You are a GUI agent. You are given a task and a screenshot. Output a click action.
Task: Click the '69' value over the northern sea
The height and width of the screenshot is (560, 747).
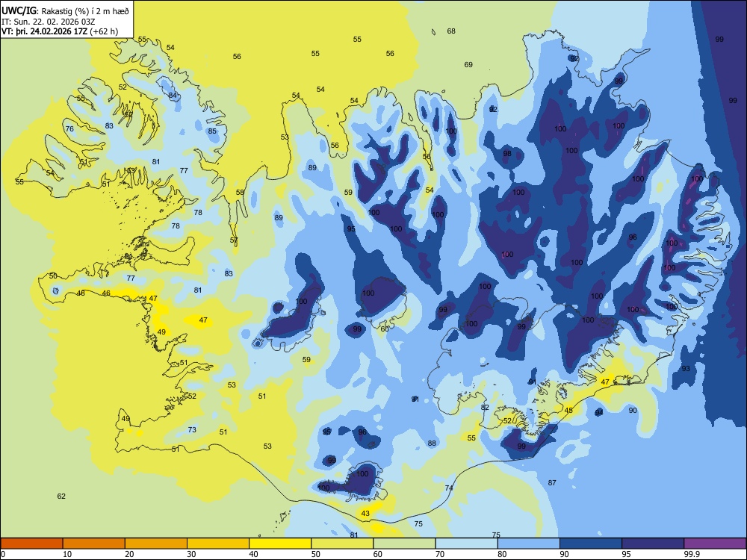[468, 64]
